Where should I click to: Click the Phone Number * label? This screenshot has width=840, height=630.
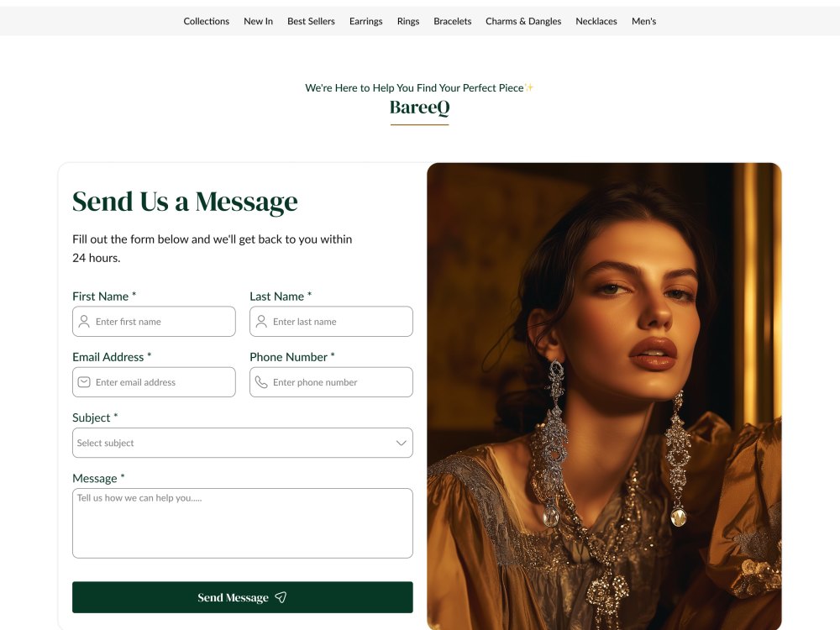(292, 357)
